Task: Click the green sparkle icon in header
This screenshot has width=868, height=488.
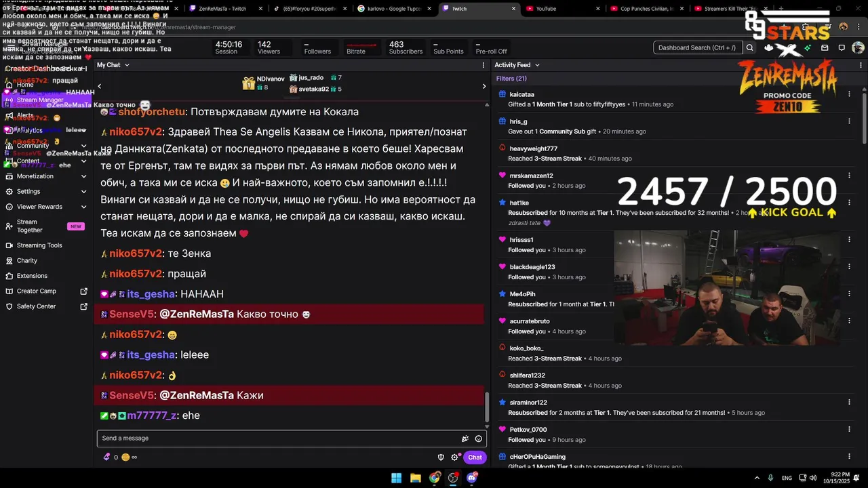Action: 808,48
